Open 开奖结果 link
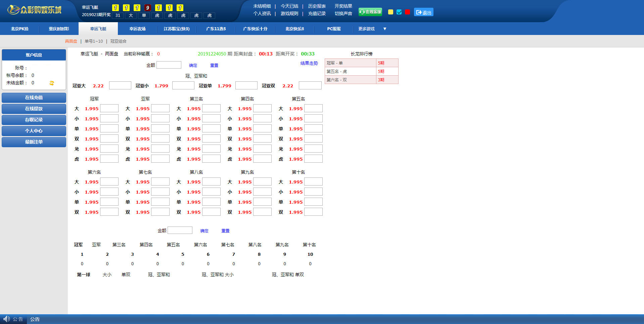This screenshot has height=324, width=644. [x=343, y=6]
